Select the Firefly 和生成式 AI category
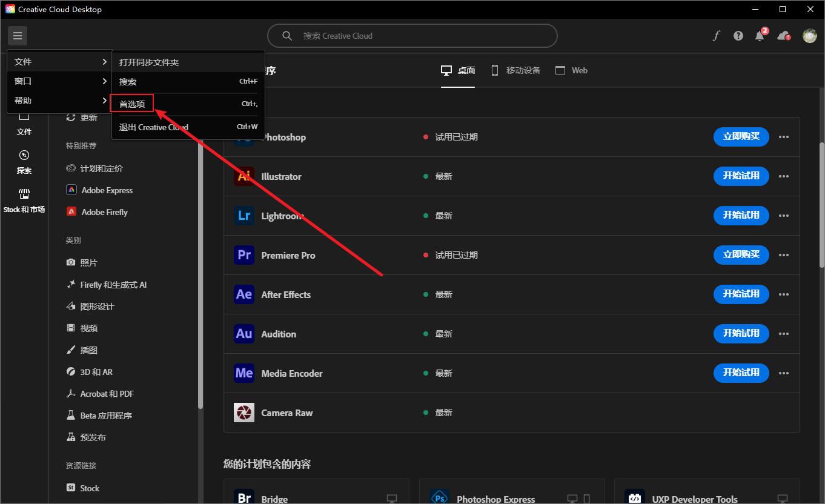825x504 pixels. [x=106, y=285]
